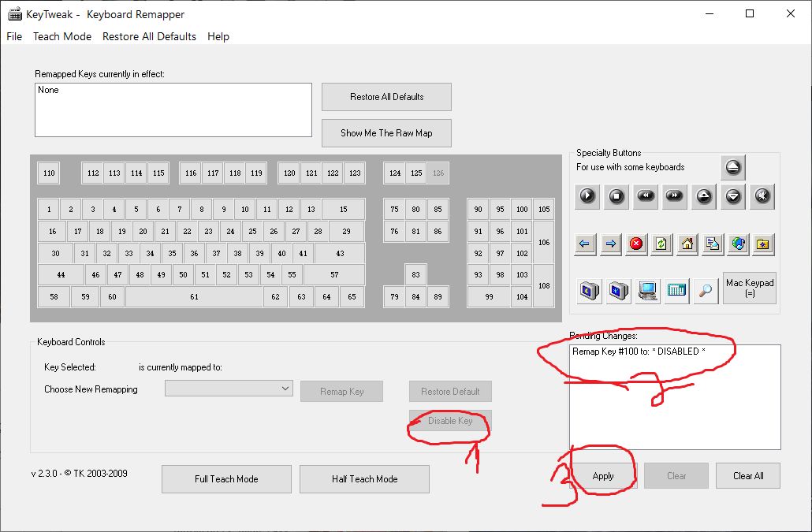812x532 pixels.
Task: Select keyboard key 16
Action: (x=52, y=232)
